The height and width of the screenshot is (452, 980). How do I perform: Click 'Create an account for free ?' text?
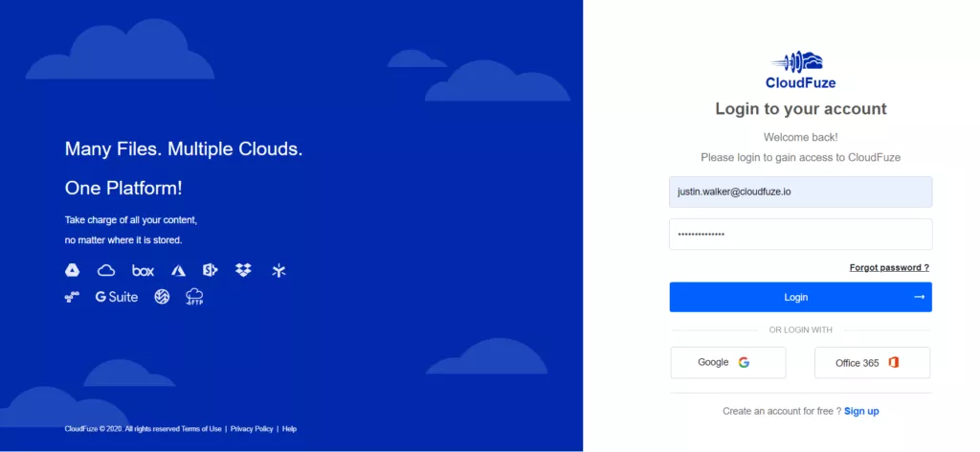(782, 411)
